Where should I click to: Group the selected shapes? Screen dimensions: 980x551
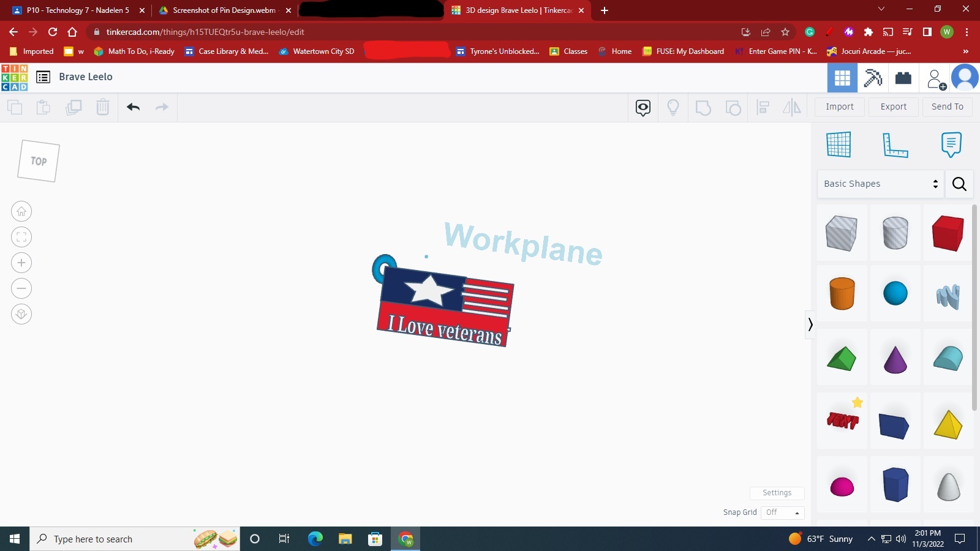pyautogui.click(x=703, y=108)
